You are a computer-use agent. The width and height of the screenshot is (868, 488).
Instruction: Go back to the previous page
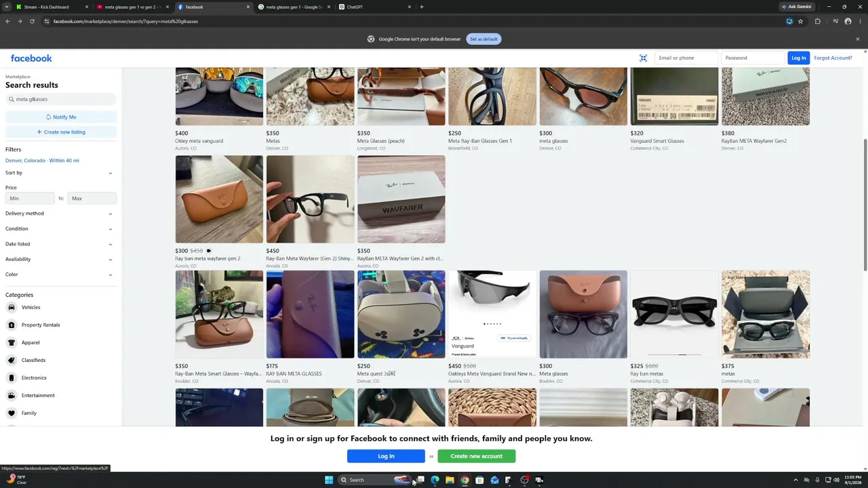click(7, 21)
